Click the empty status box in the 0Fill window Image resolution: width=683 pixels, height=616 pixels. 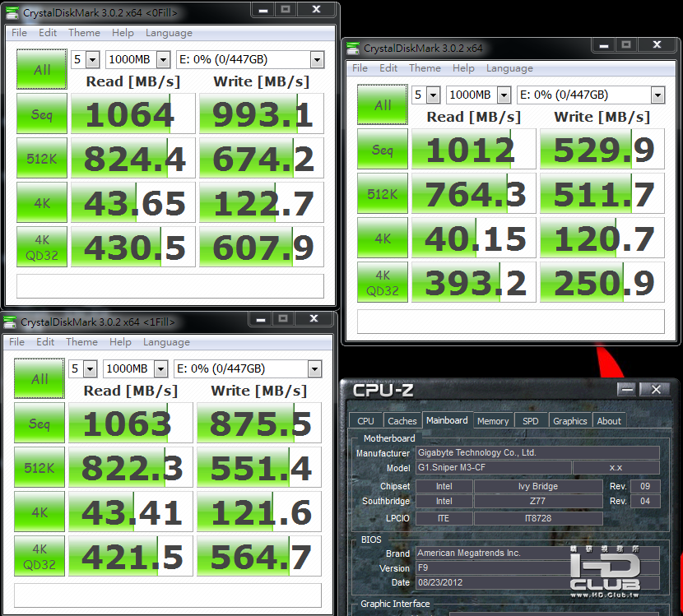click(x=170, y=286)
